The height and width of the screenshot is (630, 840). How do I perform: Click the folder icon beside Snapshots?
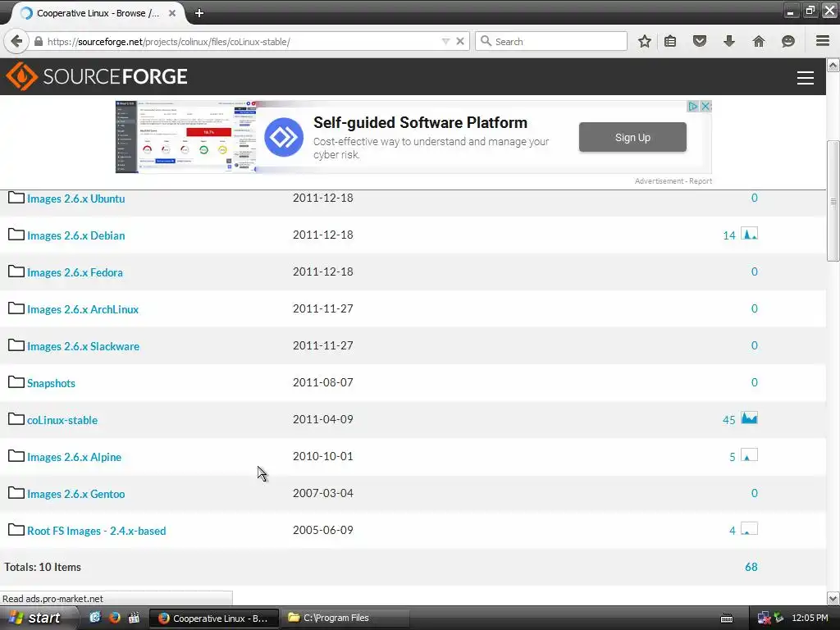[16, 382]
